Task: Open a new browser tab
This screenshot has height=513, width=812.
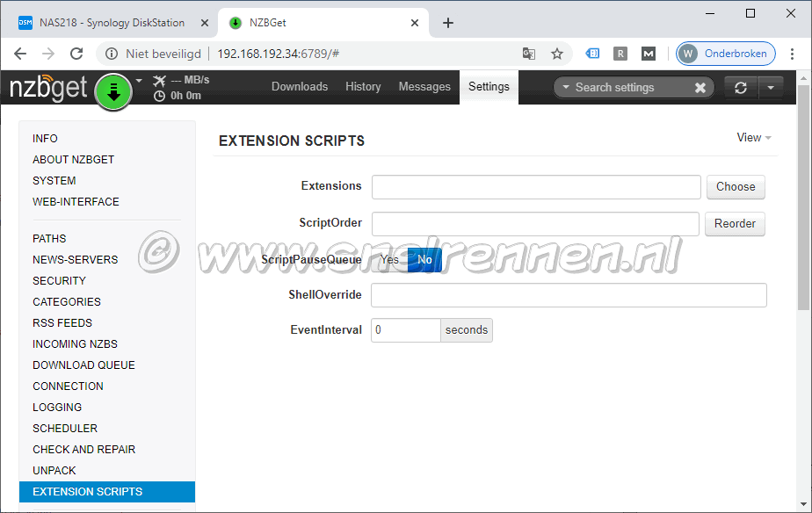Action: point(448,23)
